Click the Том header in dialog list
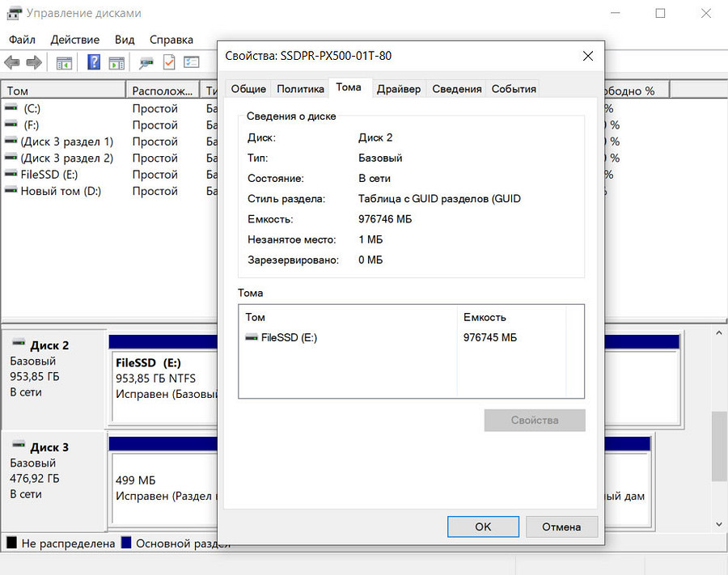The image size is (728, 575). tap(348, 318)
